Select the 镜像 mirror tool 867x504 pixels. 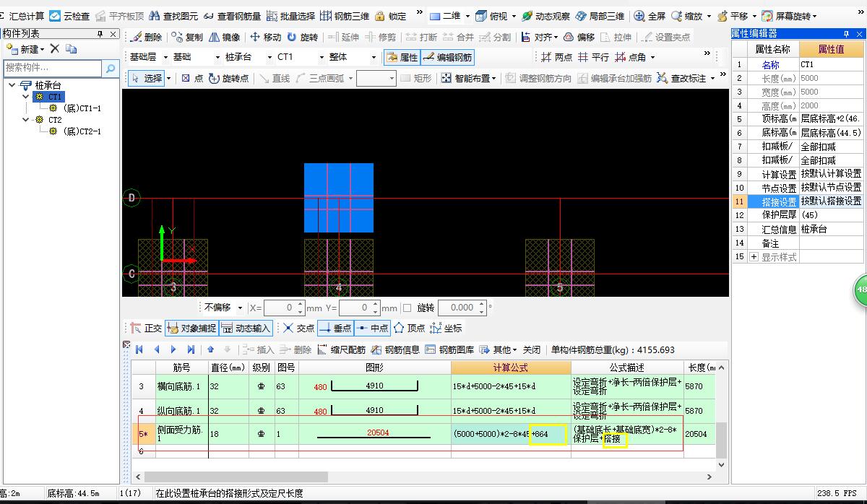224,37
